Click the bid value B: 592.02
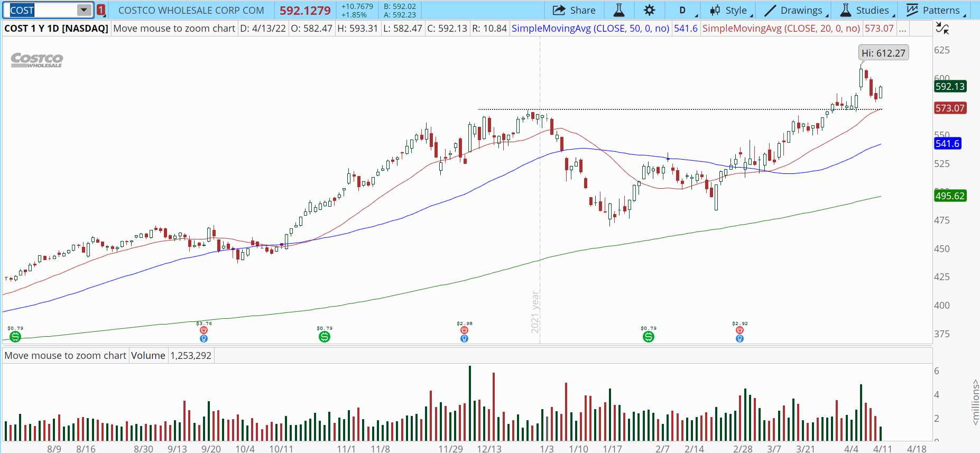The height and width of the screenshot is (453, 980). click(400, 6)
